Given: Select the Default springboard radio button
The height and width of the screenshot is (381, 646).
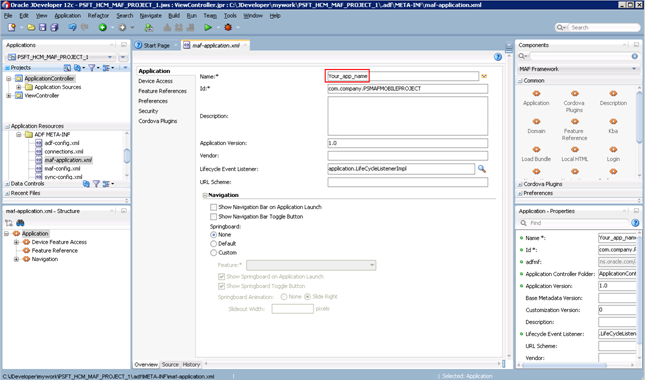Looking at the screenshot, I should (213, 244).
